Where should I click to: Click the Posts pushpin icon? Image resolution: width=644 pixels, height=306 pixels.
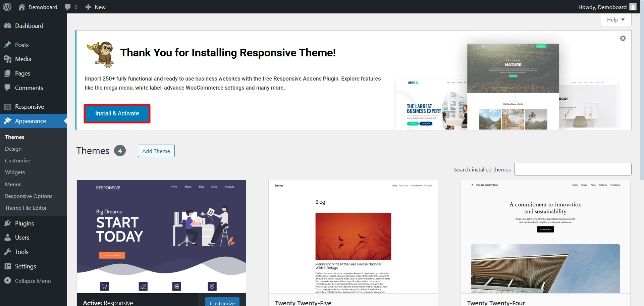(x=7, y=45)
